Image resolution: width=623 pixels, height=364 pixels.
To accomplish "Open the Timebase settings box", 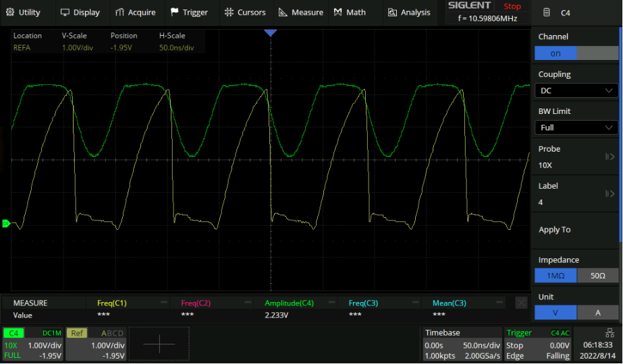I will coord(462,344).
